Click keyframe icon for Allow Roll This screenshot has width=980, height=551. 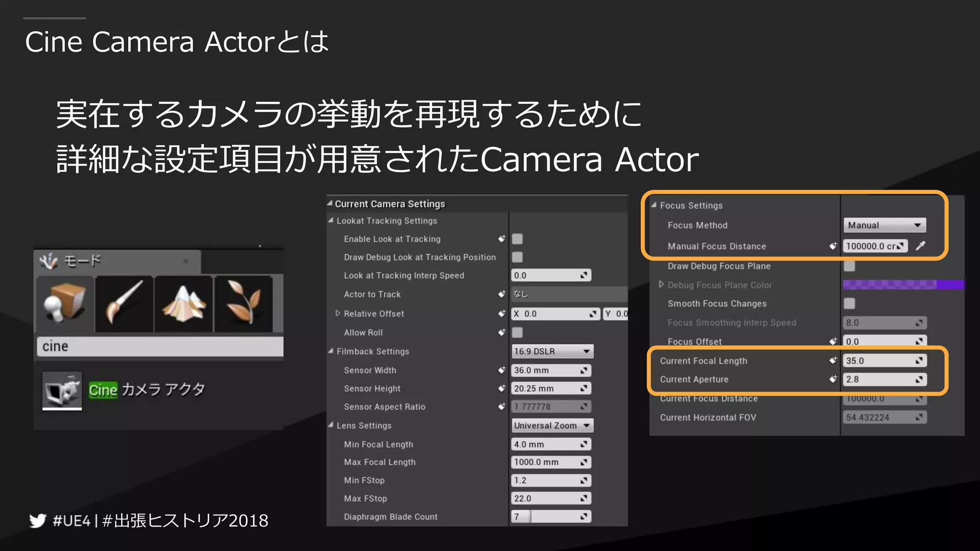(x=501, y=332)
